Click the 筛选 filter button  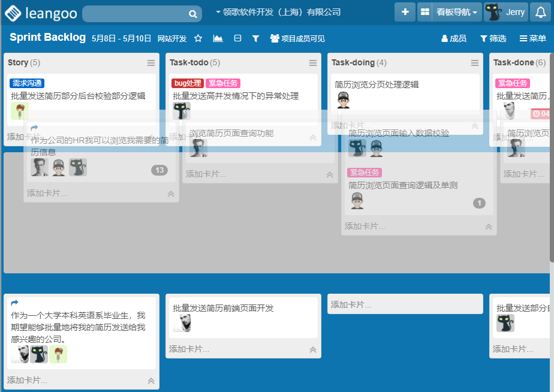point(493,38)
